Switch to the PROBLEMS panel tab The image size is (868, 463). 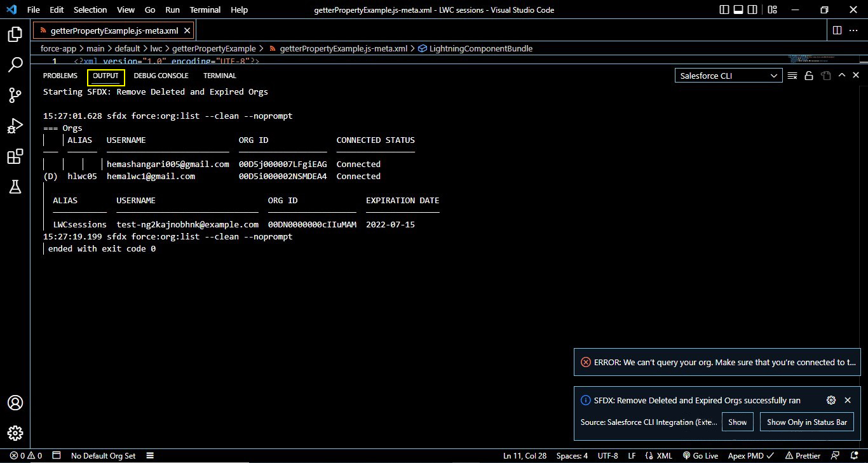60,76
